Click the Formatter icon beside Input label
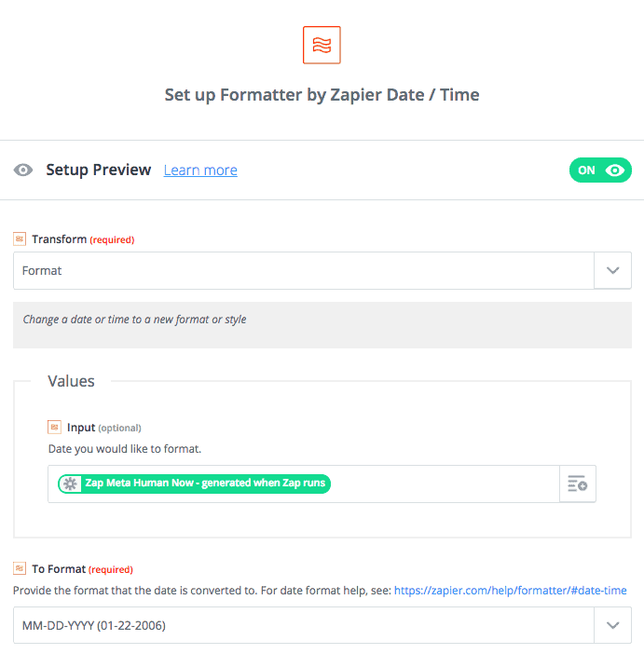The width and height of the screenshot is (644, 654). (x=55, y=428)
